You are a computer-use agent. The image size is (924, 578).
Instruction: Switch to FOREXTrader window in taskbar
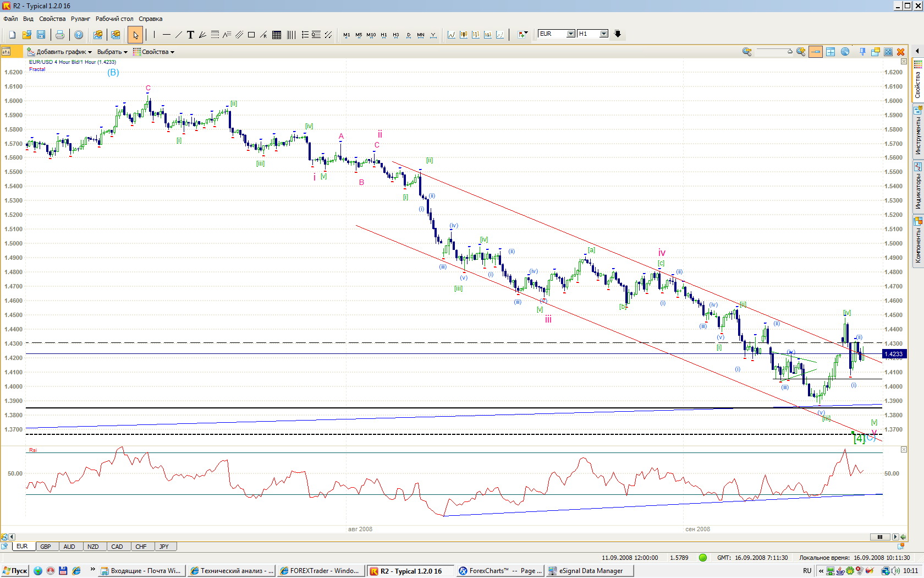320,571
